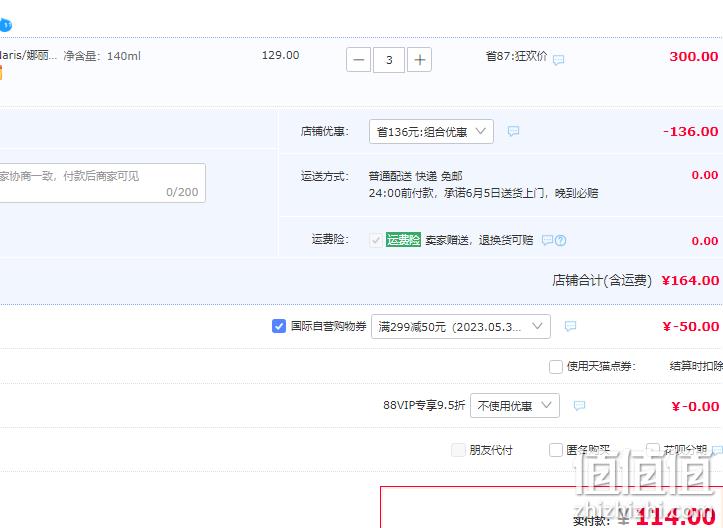Increase quantity with the plus button

(x=420, y=60)
